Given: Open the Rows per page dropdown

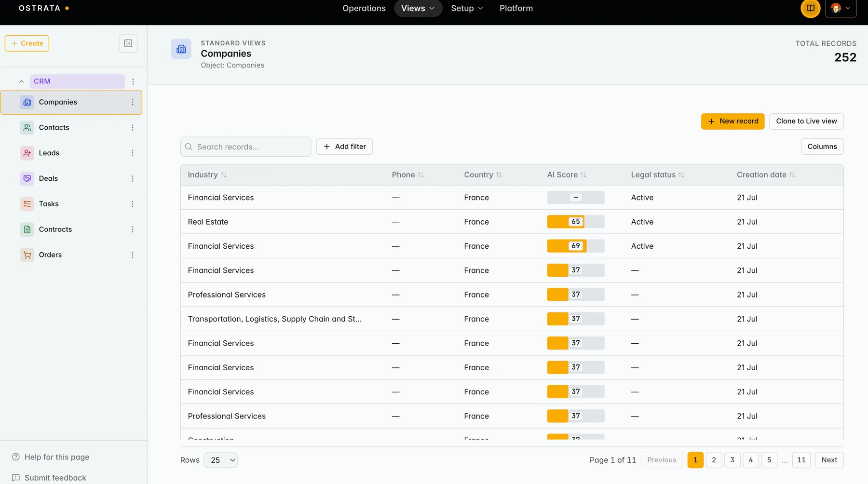Looking at the screenshot, I should coord(221,460).
